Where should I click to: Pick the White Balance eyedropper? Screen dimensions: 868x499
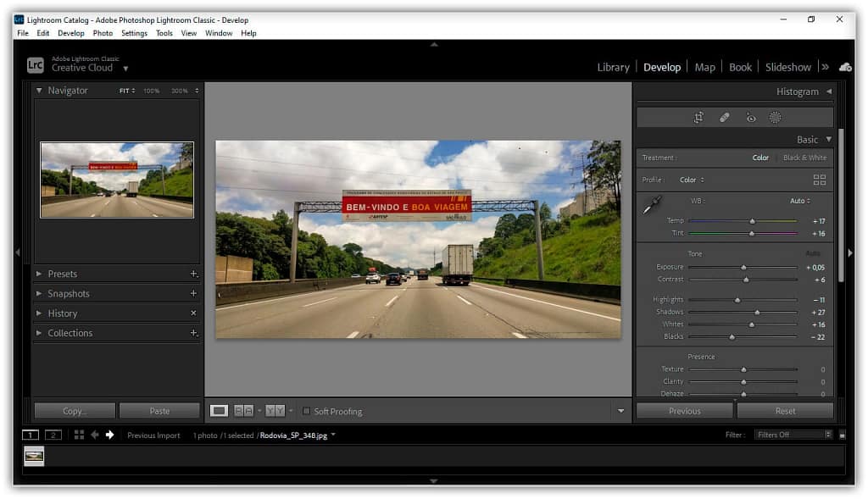click(652, 205)
